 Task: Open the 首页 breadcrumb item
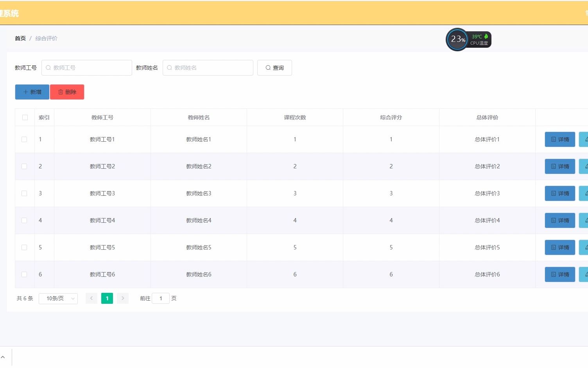click(20, 38)
